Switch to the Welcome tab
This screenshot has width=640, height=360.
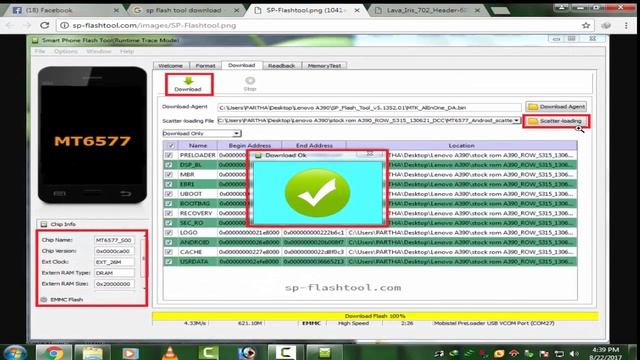[171, 66]
